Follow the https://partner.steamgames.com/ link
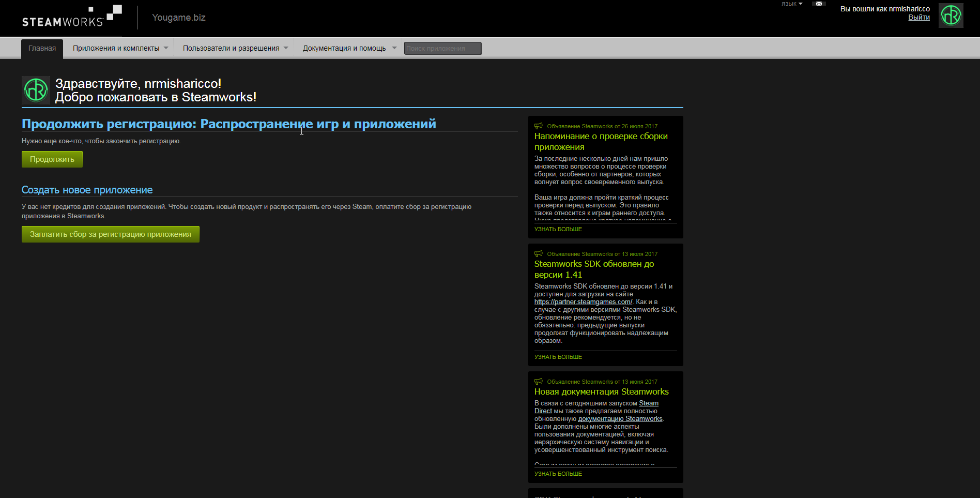Image resolution: width=980 pixels, height=498 pixels. 583,302
